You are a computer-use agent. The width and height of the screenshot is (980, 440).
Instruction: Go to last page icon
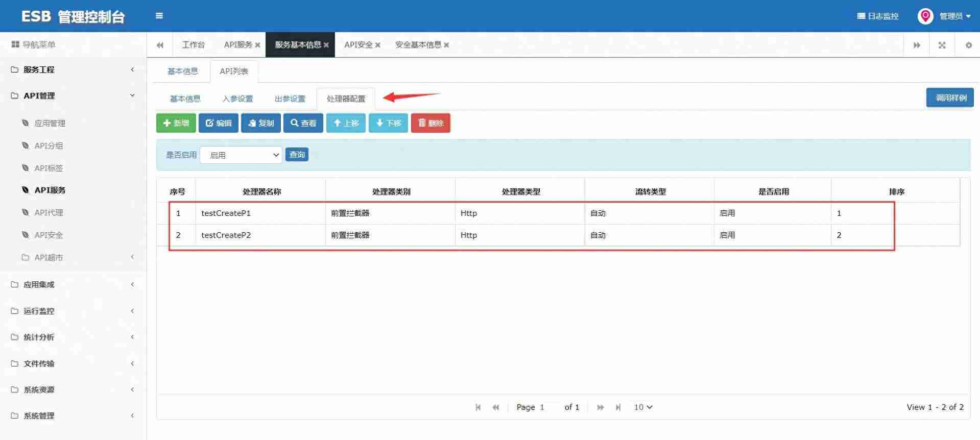[618, 407]
